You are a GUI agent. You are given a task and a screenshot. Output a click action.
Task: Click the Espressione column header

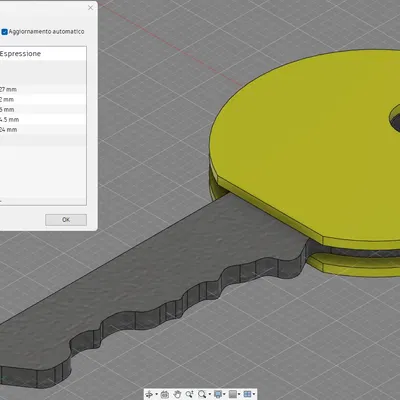click(43, 54)
